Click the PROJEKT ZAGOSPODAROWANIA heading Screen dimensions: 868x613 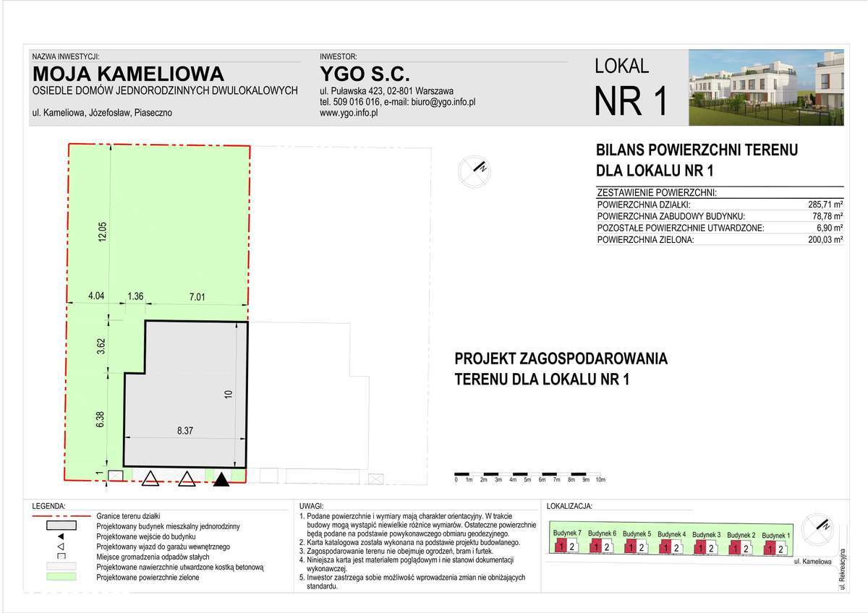pyautogui.click(x=561, y=359)
